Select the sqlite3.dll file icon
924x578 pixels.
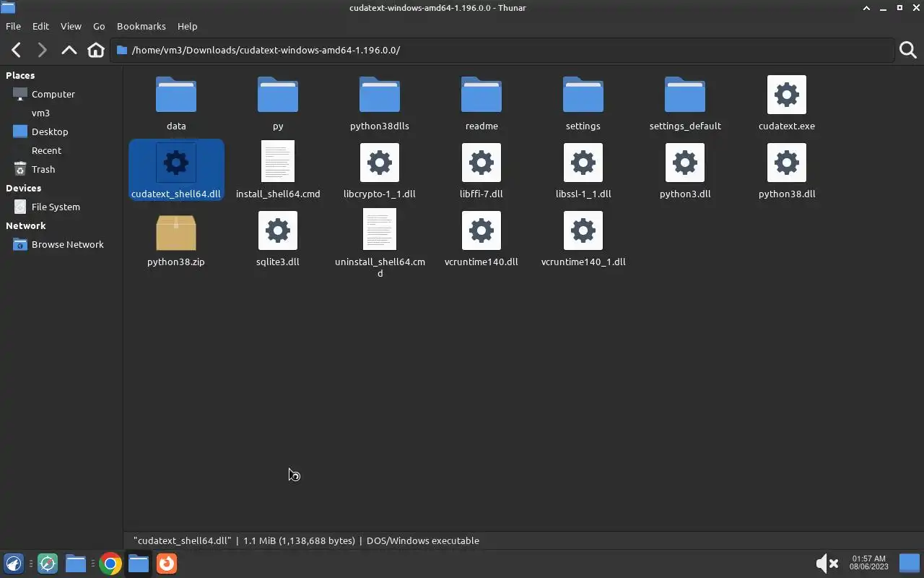[x=278, y=230]
